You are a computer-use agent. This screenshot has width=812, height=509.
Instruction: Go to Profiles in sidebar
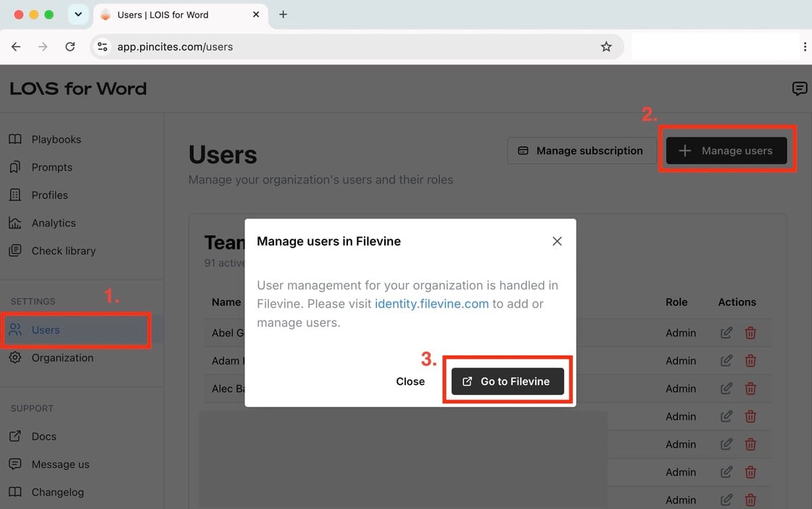pos(50,195)
